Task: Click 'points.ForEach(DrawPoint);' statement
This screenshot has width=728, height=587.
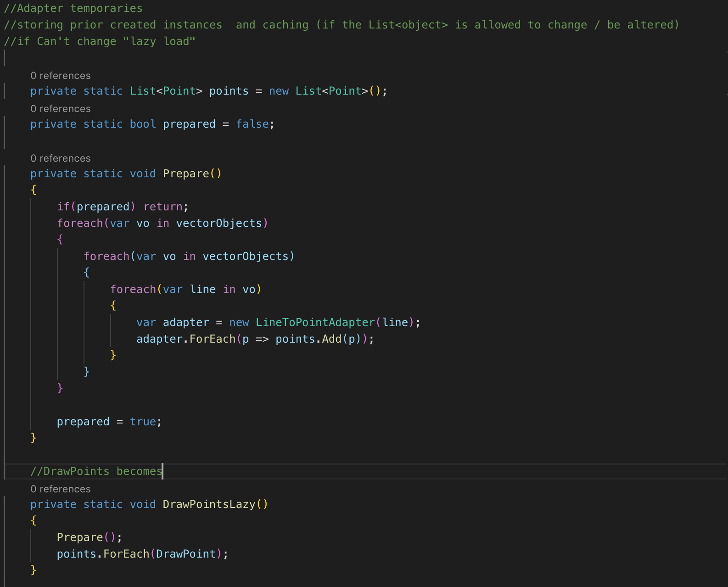Action: (x=143, y=554)
